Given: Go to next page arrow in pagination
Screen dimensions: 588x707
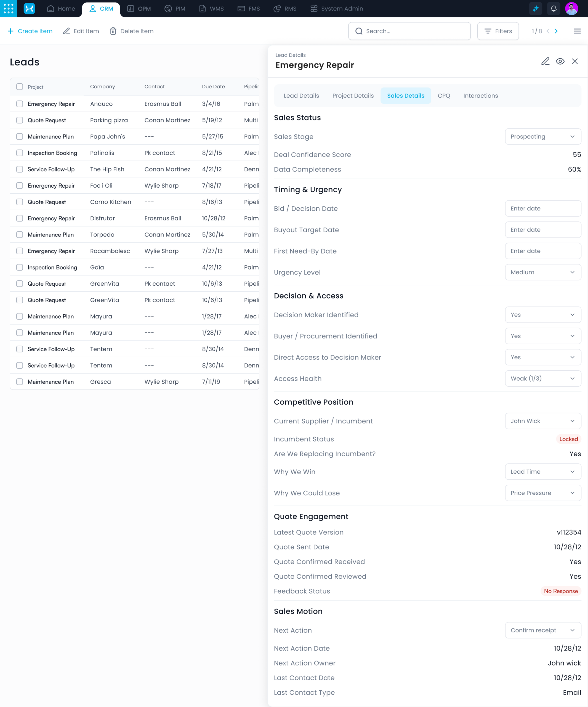Looking at the screenshot, I should 556,31.
